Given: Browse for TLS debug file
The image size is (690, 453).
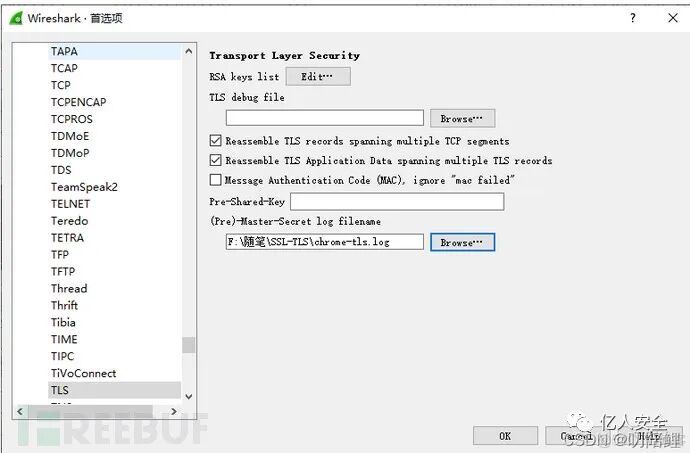Looking at the screenshot, I should tap(462, 118).
